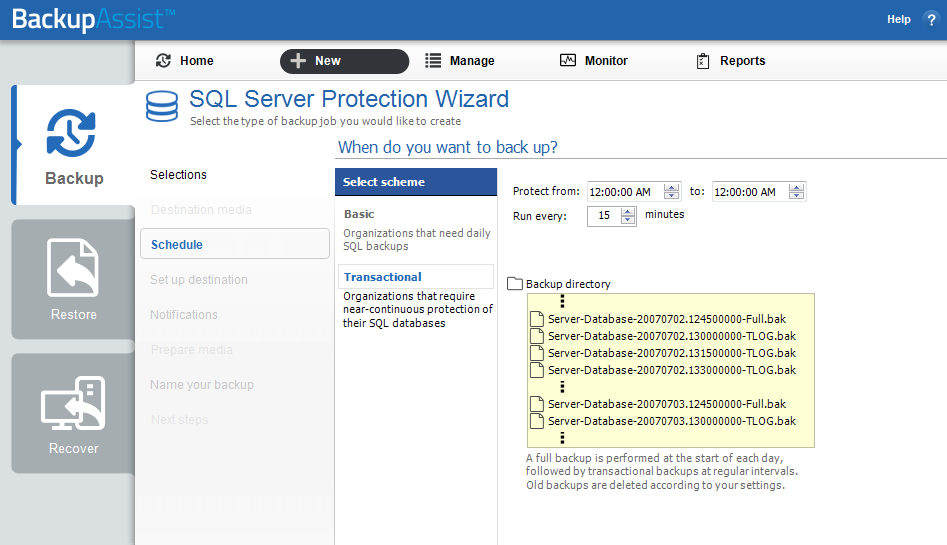Screen dimensions: 947x545
Task: Click Server-Database-20070703.130000000-TLOG.bak file name
Action: 672,421
